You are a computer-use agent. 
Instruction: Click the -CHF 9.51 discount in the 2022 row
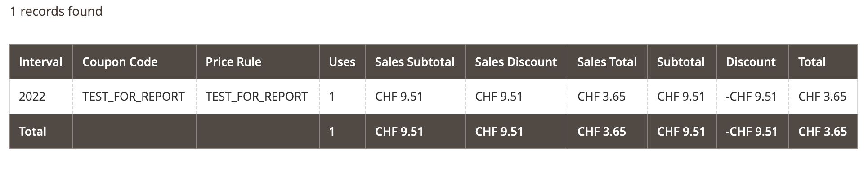[x=752, y=97]
